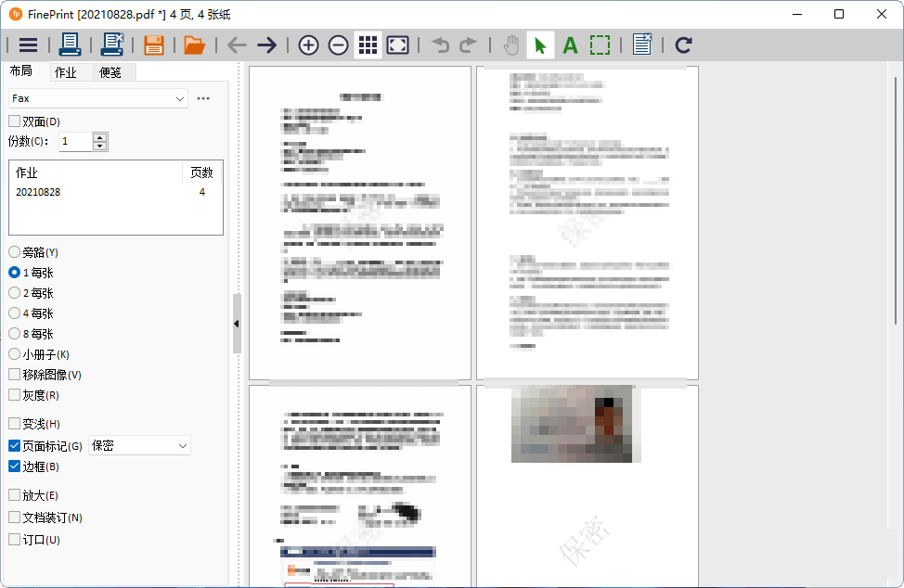
Task: Go to previous sheet with left arrow
Action: click(237, 45)
